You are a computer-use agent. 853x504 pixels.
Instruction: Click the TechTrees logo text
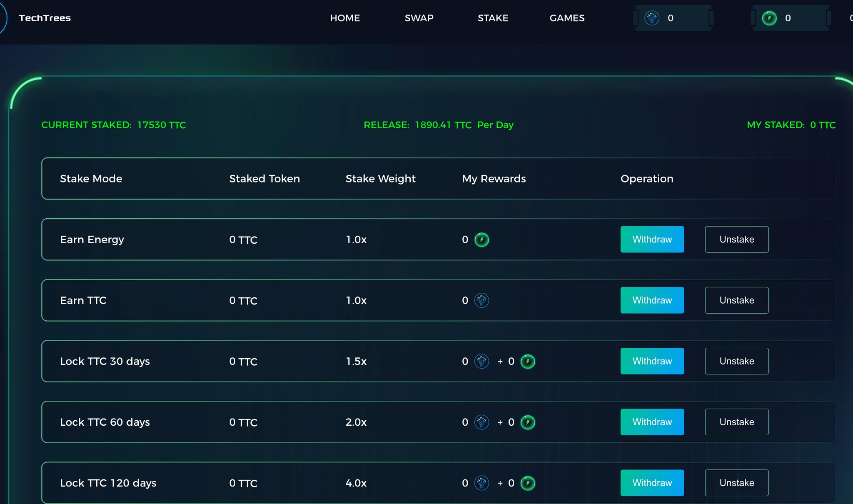point(45,18)
